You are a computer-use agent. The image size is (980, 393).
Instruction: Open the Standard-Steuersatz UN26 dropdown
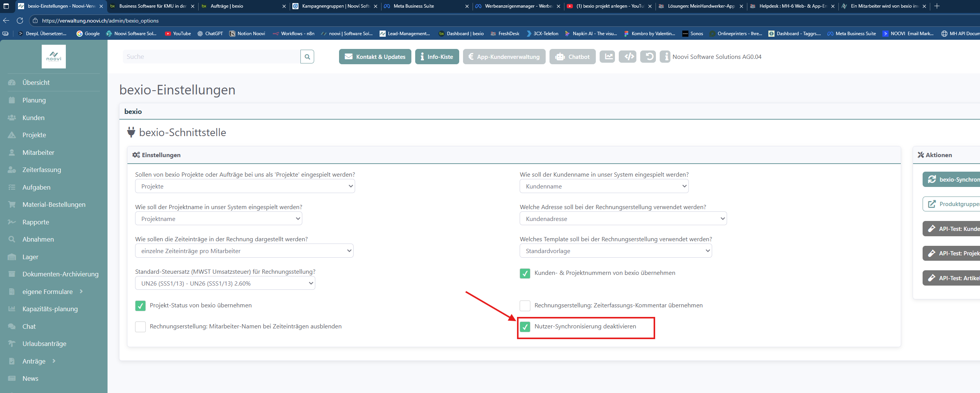225,283
